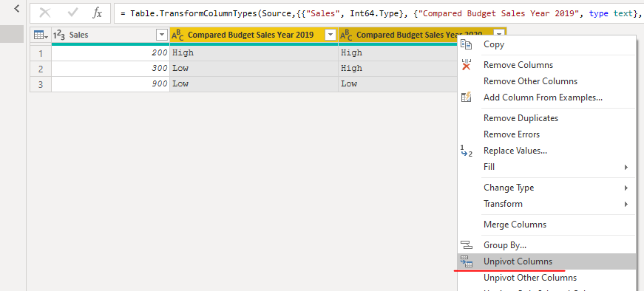644x291 pixels.
Task: Open the Sales column filter dropdown
Action: pyautogui.click(x=162, y=35)
